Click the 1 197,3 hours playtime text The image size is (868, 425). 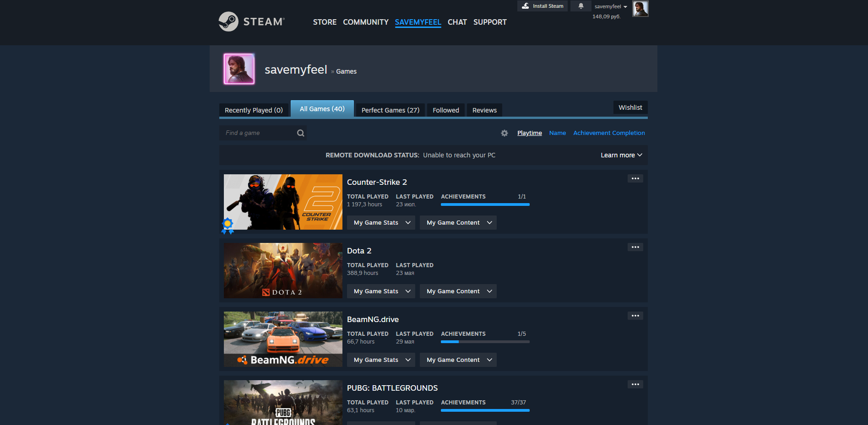pos(364,204)
